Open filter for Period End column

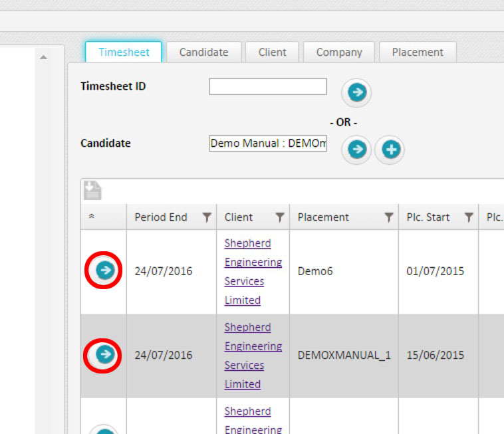pyautogui.click(x=207, y=217)
